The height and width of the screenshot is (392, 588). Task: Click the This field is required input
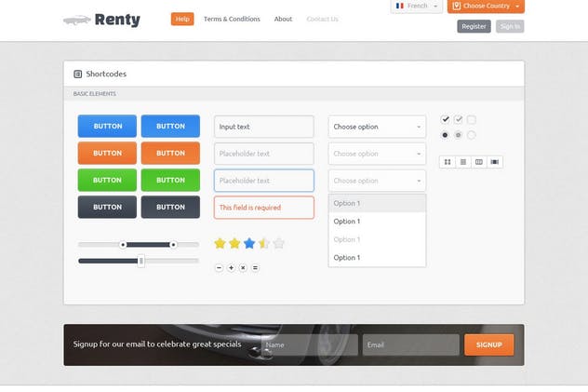(x=264, y=208)
